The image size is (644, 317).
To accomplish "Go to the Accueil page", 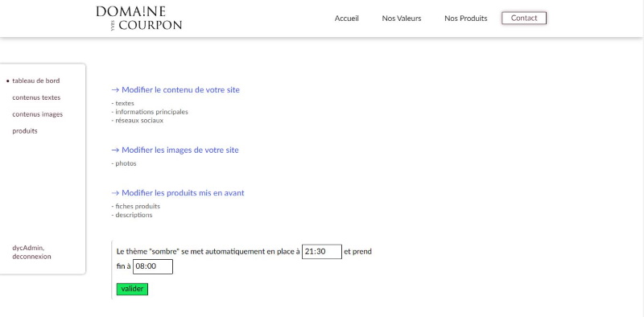I will click(x=347, y=19).
